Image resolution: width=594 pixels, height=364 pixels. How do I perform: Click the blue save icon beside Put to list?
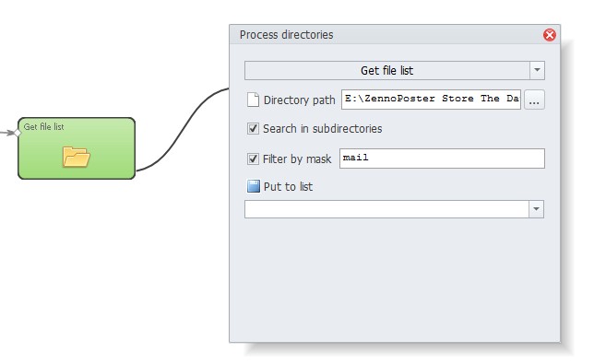point(254,186)
